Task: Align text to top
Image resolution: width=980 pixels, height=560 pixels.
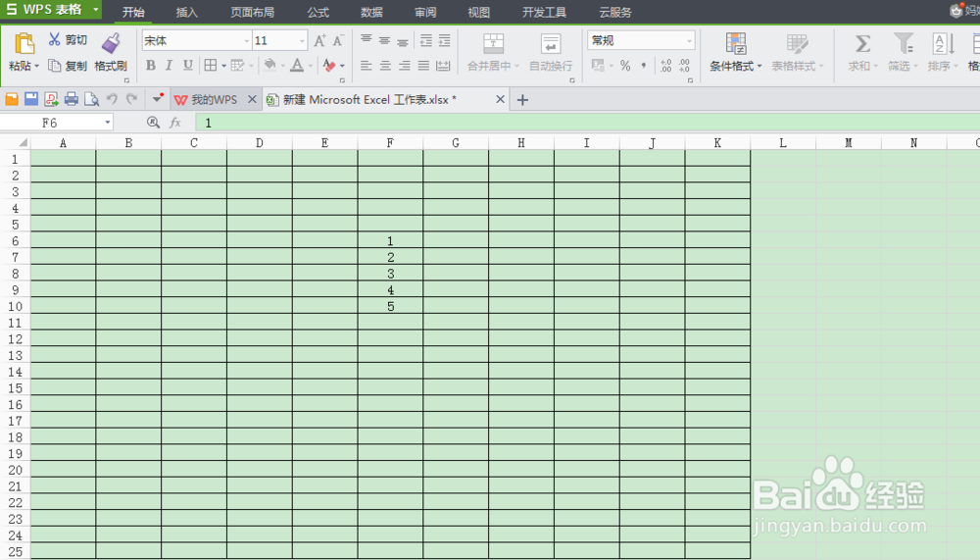Action: 367,40
